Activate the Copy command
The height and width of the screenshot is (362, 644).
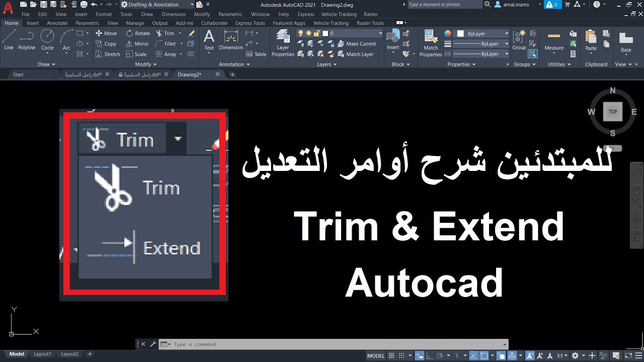(x=106, y=44)
